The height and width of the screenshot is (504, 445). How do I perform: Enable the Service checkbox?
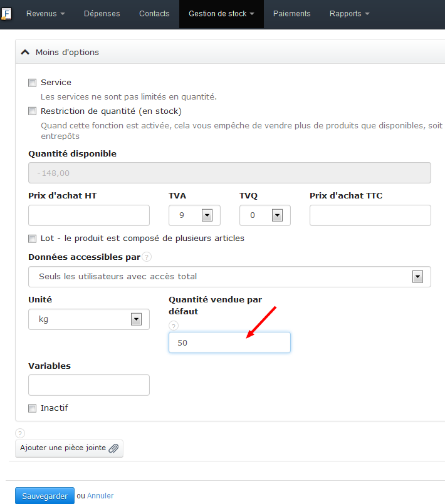[x=32, y=82]
